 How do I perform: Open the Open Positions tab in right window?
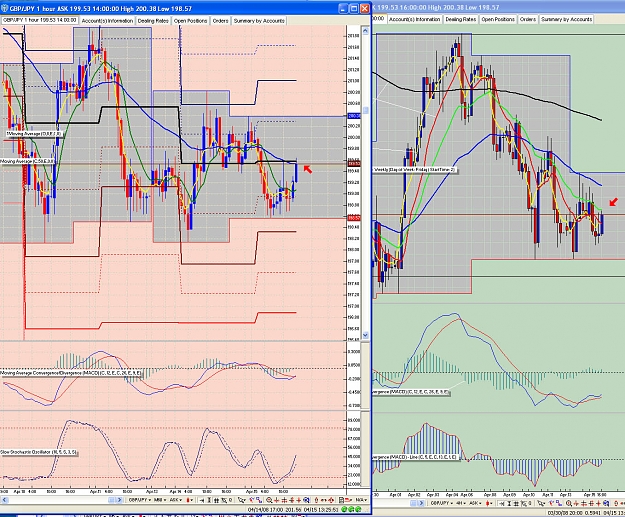pyautogui.click(x=498, y=19)
